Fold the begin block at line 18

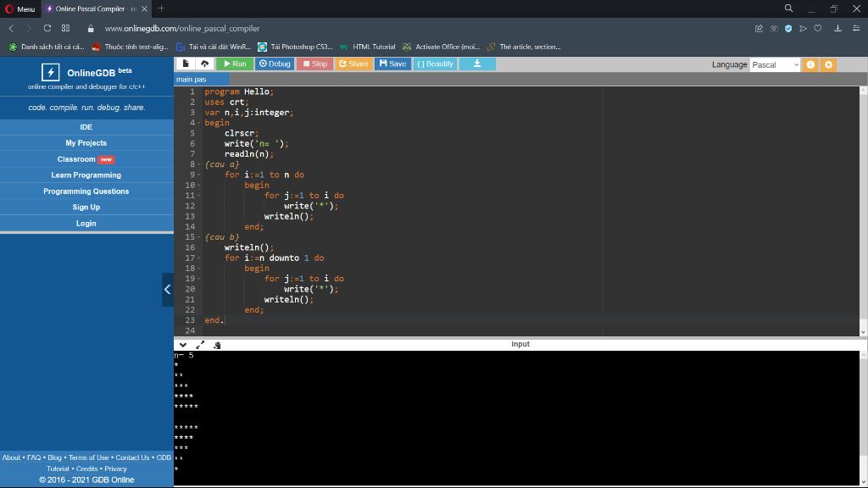pos(198,269)
